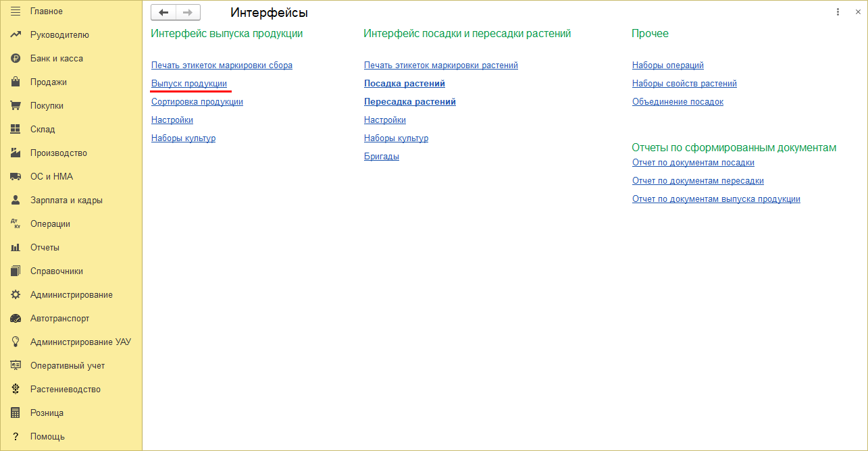The image size is (868, 451).
Task: Open Наборы культур under Интерфейс выпуска продукции
Action: [183, 138]
